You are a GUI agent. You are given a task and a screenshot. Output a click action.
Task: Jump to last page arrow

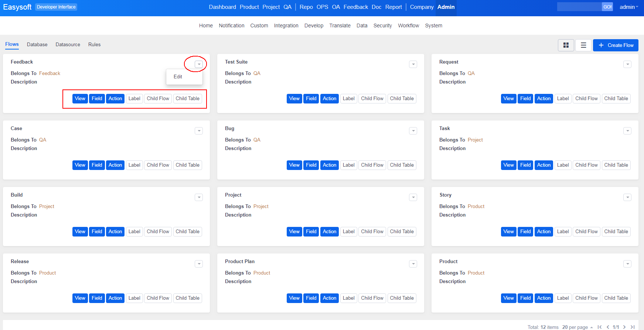(x=633, y=327)
